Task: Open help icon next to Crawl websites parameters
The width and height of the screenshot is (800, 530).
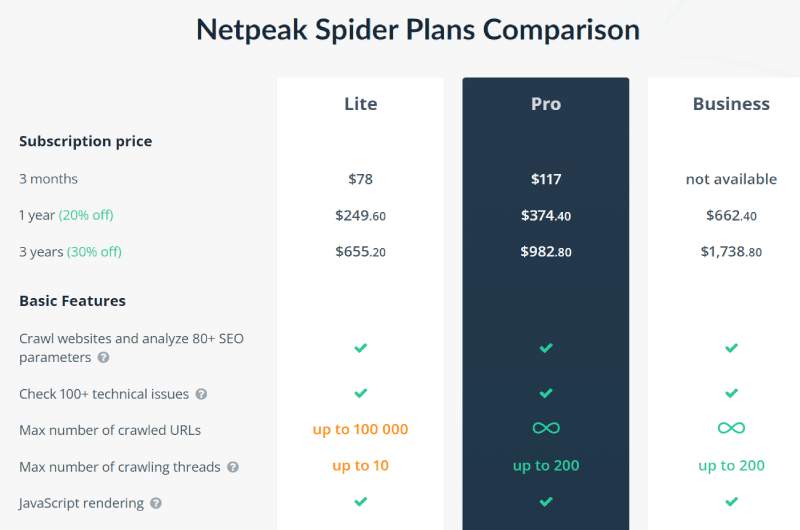Action: point(104,358)
